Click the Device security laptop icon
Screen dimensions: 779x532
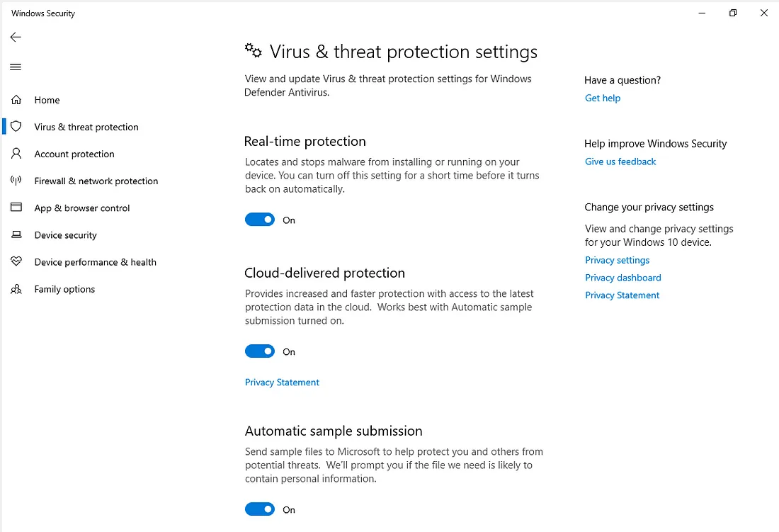tap(16, 235)
